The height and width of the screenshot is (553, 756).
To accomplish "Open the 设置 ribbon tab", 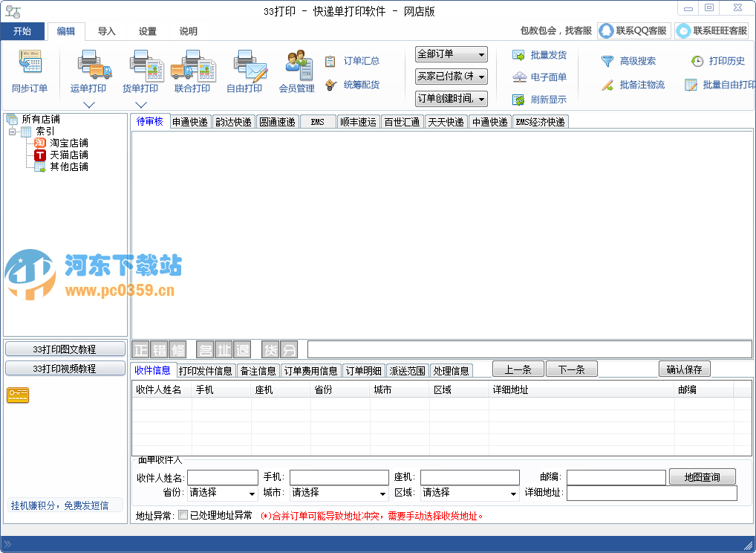I will 146,31.
